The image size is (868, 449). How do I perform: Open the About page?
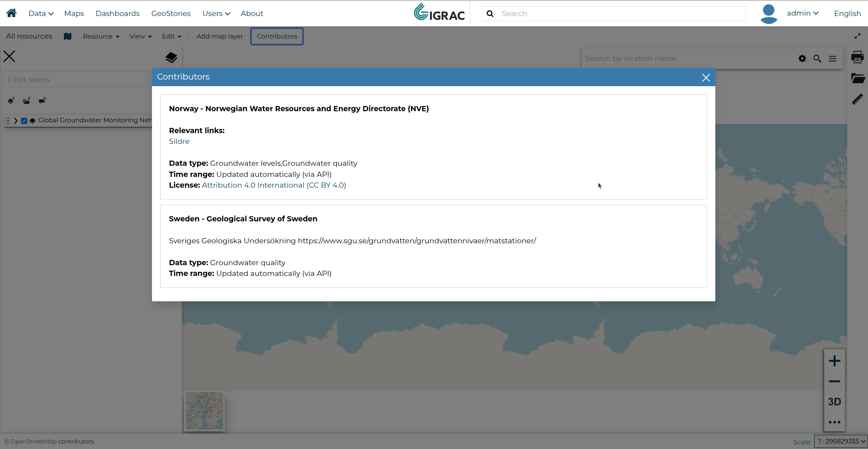[252, 14]
